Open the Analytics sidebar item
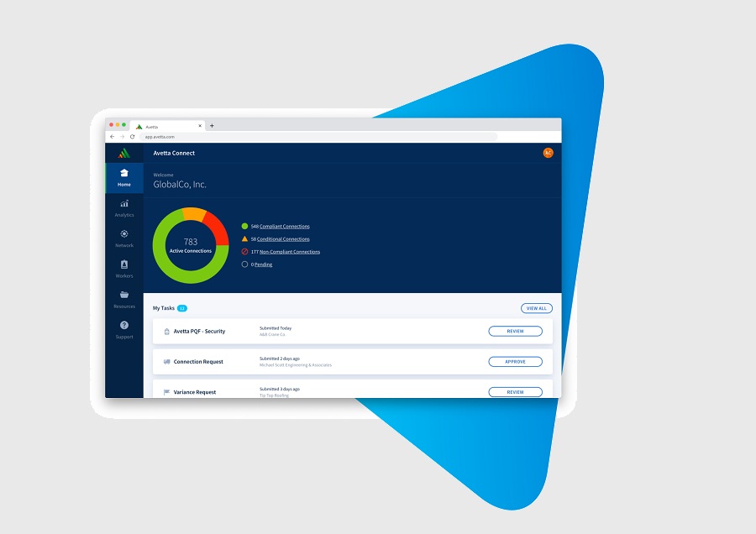The width and height of the screenshot is (756, 534). [x=124, y=208]
